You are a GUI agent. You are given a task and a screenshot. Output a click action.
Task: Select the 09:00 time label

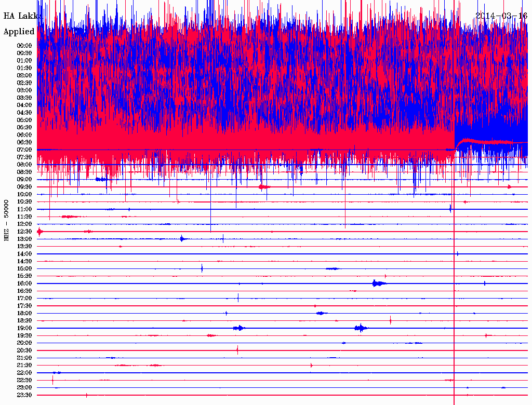[x=24, y=180]
